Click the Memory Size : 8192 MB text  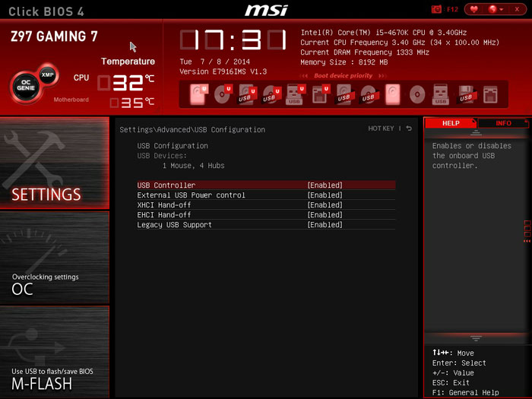344,62
